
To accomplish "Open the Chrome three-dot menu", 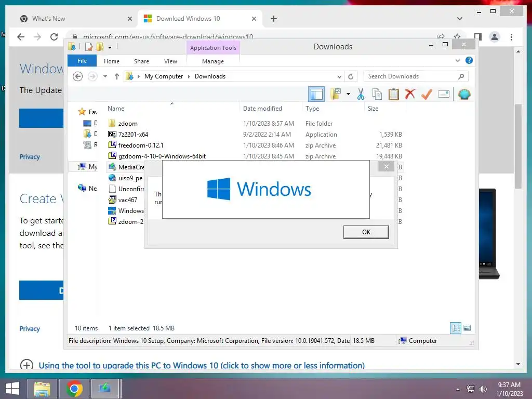I will (x=511, y=37).
